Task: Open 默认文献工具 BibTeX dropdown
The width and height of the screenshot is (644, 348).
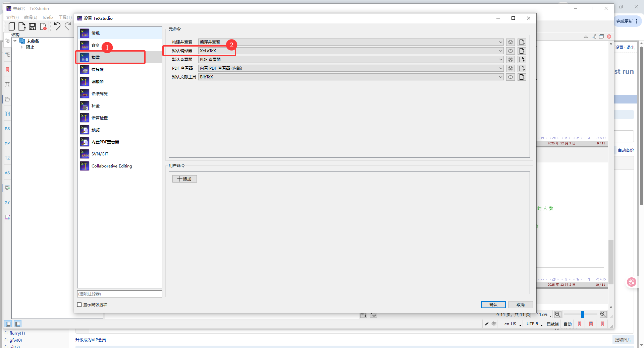Action: coord(351,77)
